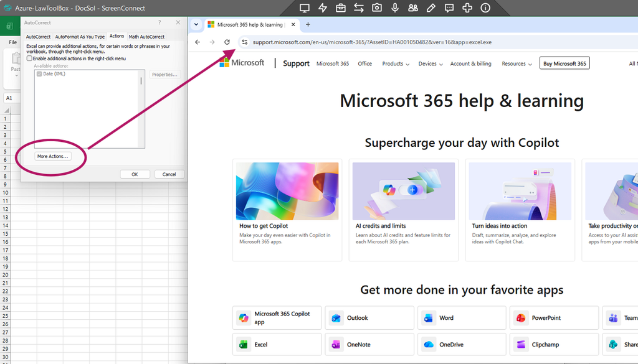Screen dimensions: 638x364
Task: Open the Outlook app tile
Action: 369,318
